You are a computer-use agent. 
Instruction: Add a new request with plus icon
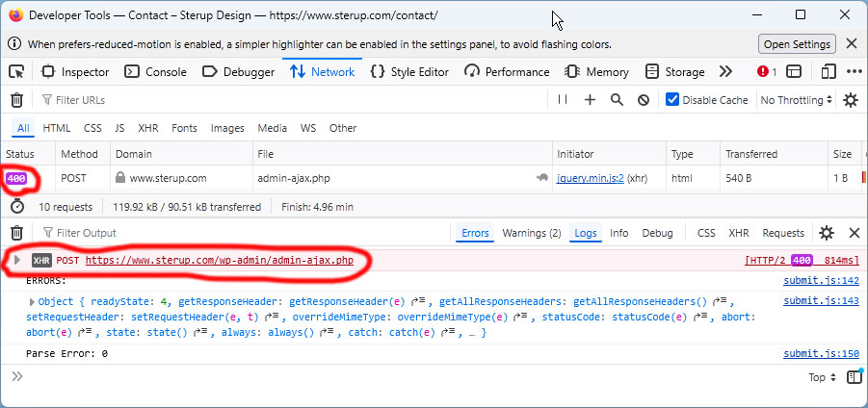(x=591, y=100)
